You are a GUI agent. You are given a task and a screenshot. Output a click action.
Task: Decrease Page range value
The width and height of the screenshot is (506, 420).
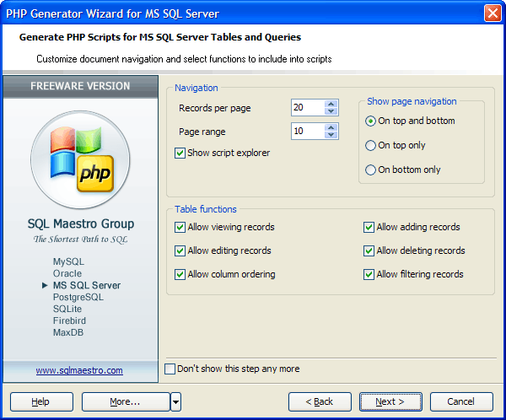coord(331,135)
